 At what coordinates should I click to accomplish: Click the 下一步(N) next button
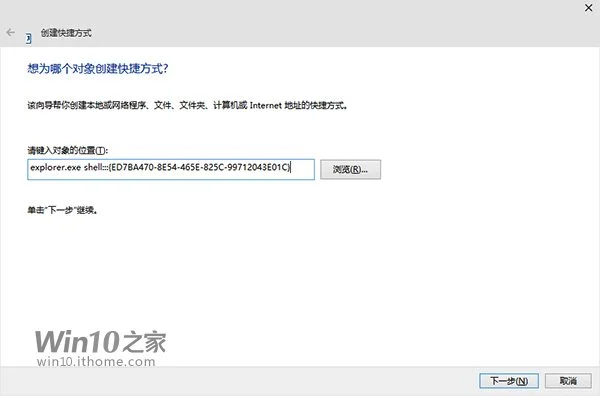tap(509, 381)
